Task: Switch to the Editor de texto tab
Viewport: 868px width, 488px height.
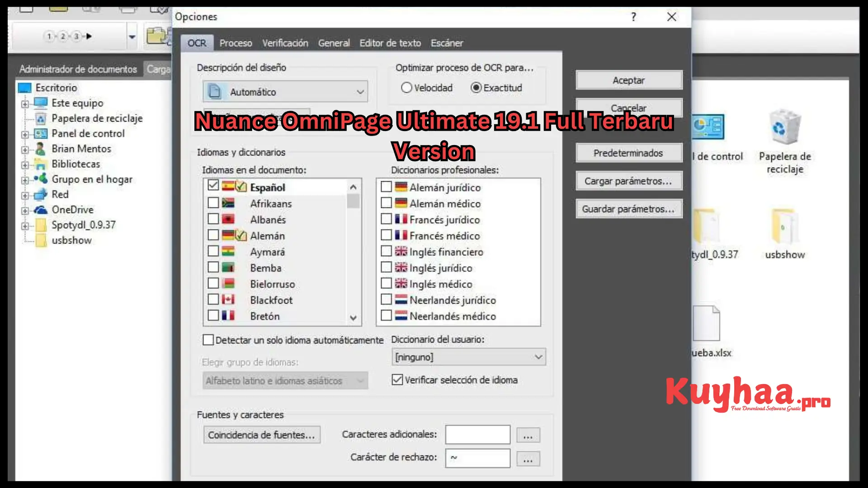Action: tap(390, 43)
